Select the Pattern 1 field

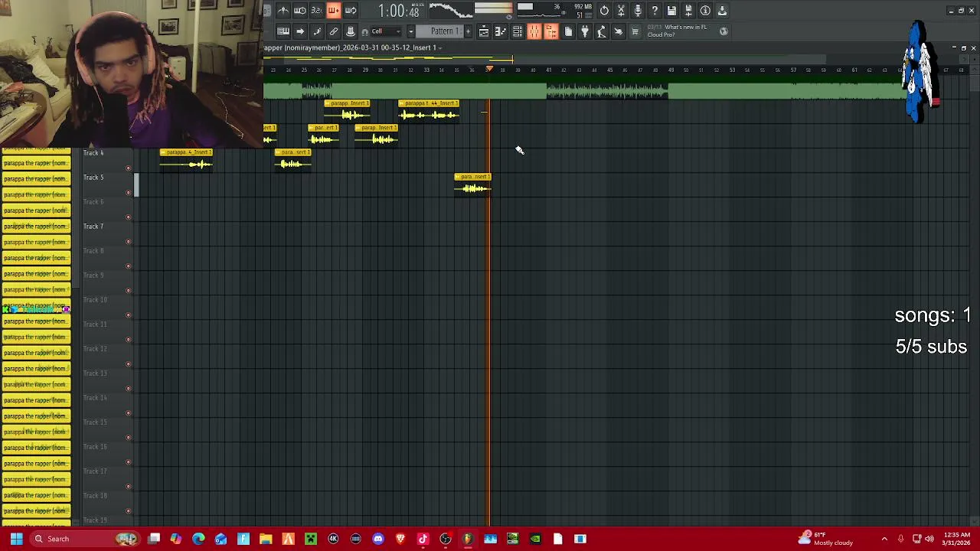pyautogui.click(x=439, y=31)
